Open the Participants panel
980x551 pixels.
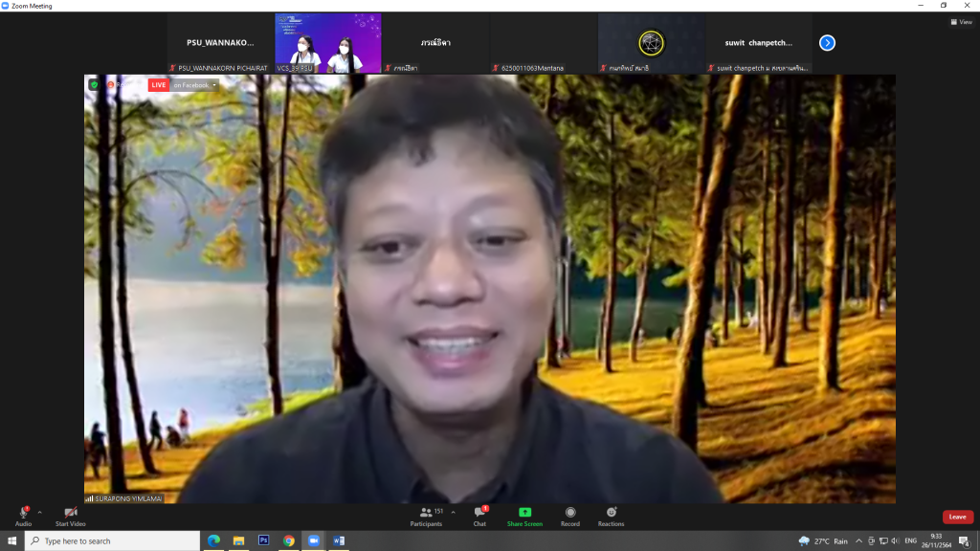(x=426, y=514)
